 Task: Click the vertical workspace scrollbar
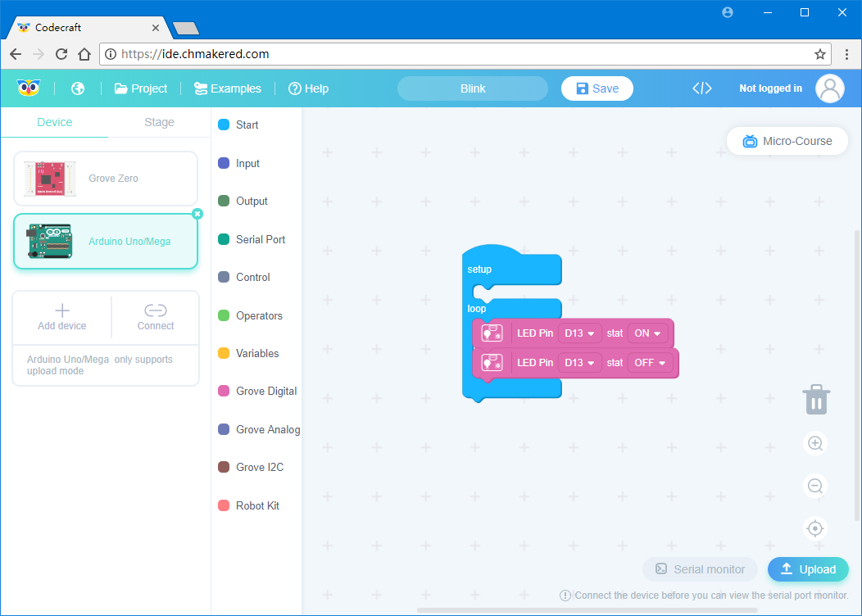pos(857,375)
